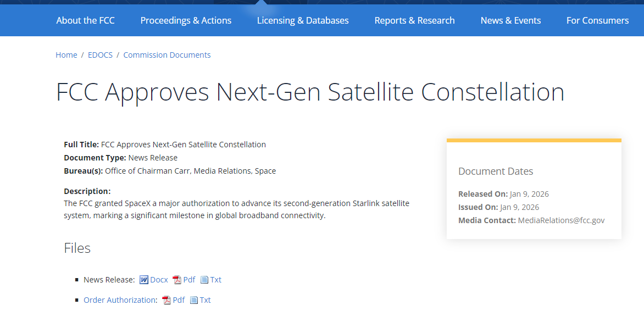Image resolution: width=644 pixels, height=316 pixels.
Task: Download the News Release Docx link
Action: point(159,280)
